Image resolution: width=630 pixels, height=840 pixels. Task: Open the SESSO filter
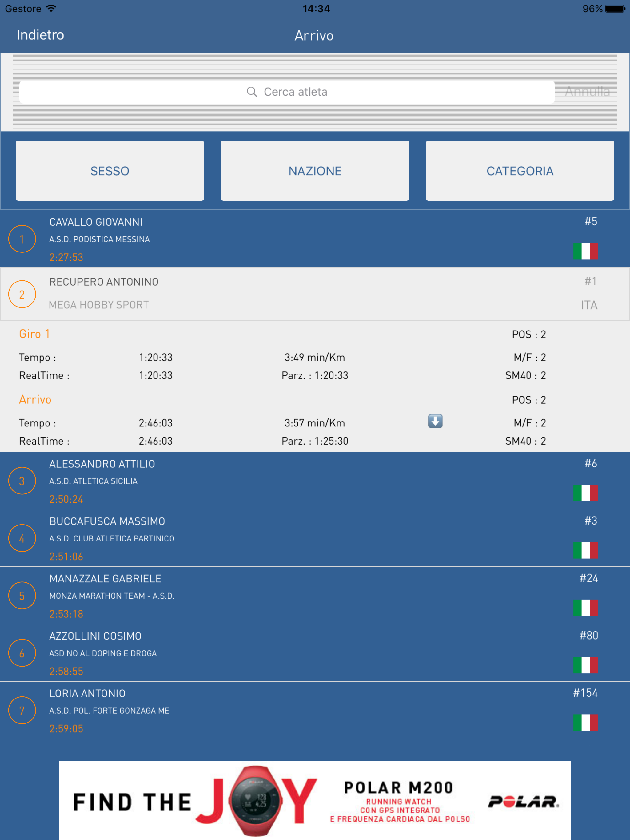pyautogui.click(x=110, y=171)
